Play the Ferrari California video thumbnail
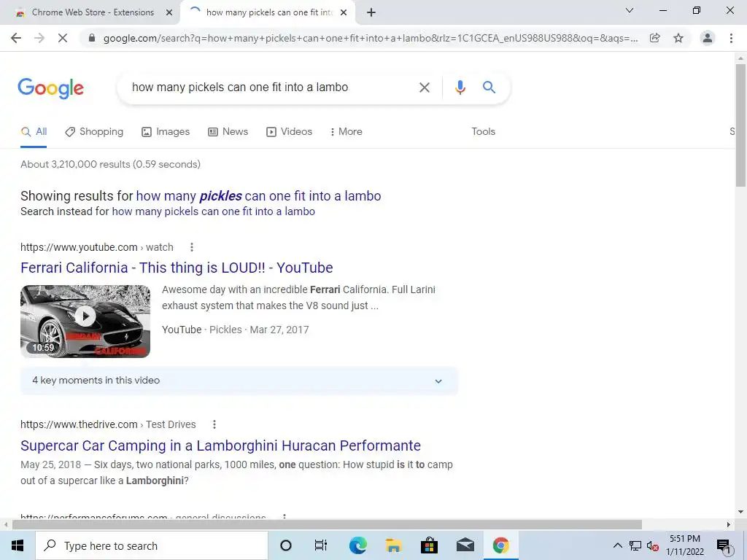Image resolution: width=747 pixels, height=560 pixels. pos(85,321)
